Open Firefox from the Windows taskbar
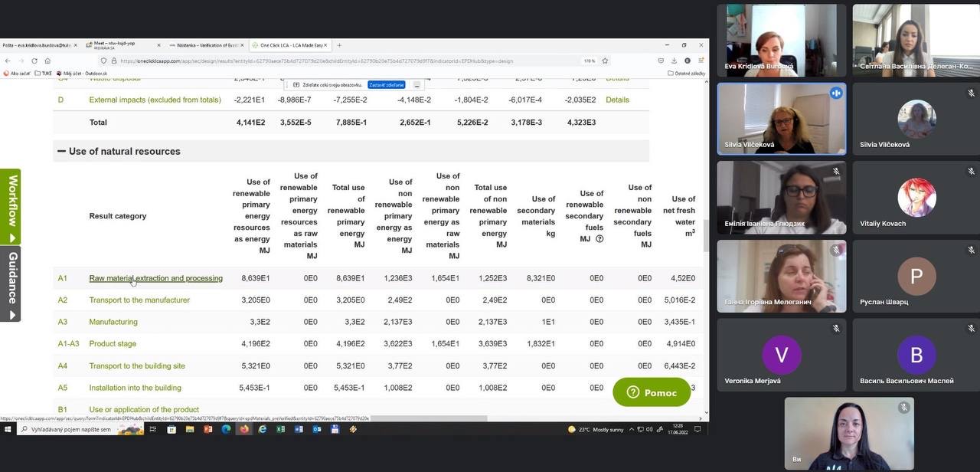 [244, 430]
